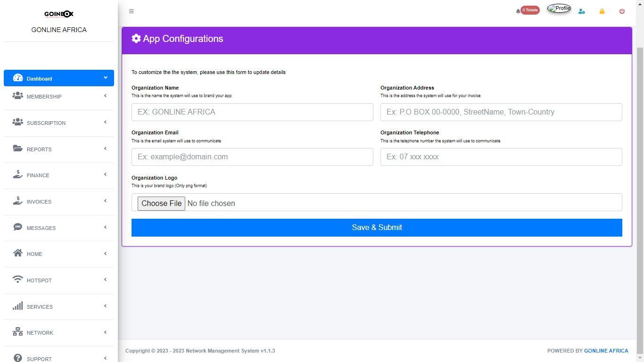Click the Choose File button

pyautogui.click(x=161, y=204)
